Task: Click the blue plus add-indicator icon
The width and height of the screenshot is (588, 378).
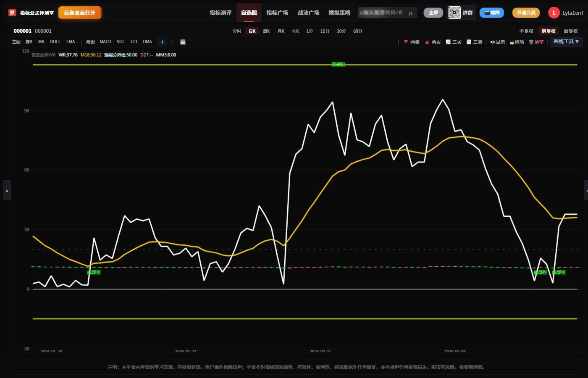Action: pyautogui.click(x=162, y=42)
